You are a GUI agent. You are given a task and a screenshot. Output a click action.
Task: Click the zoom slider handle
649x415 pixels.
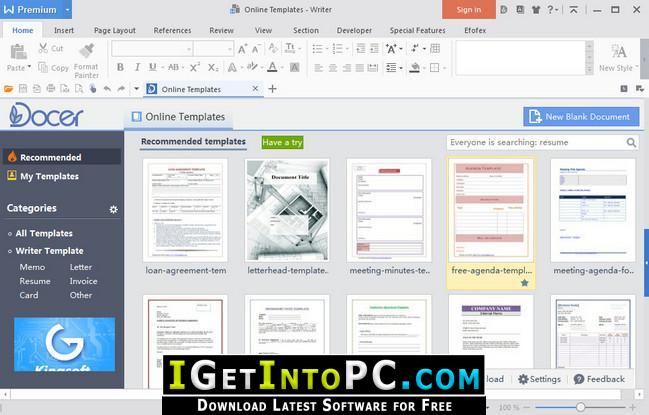pos(580,408)
